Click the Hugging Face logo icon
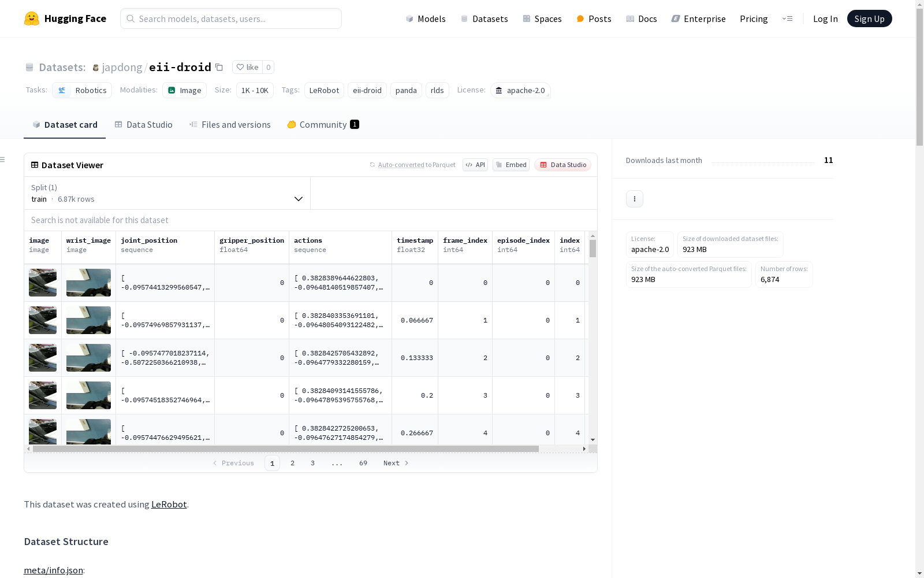 coord(32,18)
